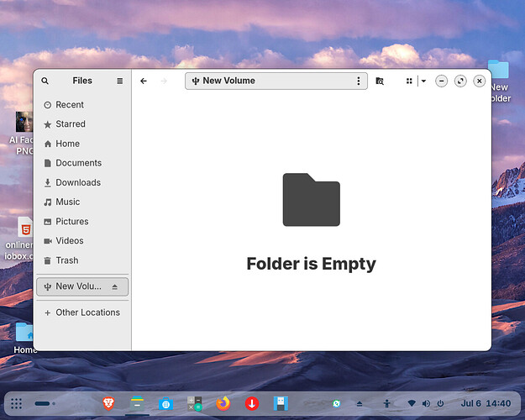Launch Brave browser from the dock
The height and width of the screenshot is (420, 525).
[x=108, y=403]
